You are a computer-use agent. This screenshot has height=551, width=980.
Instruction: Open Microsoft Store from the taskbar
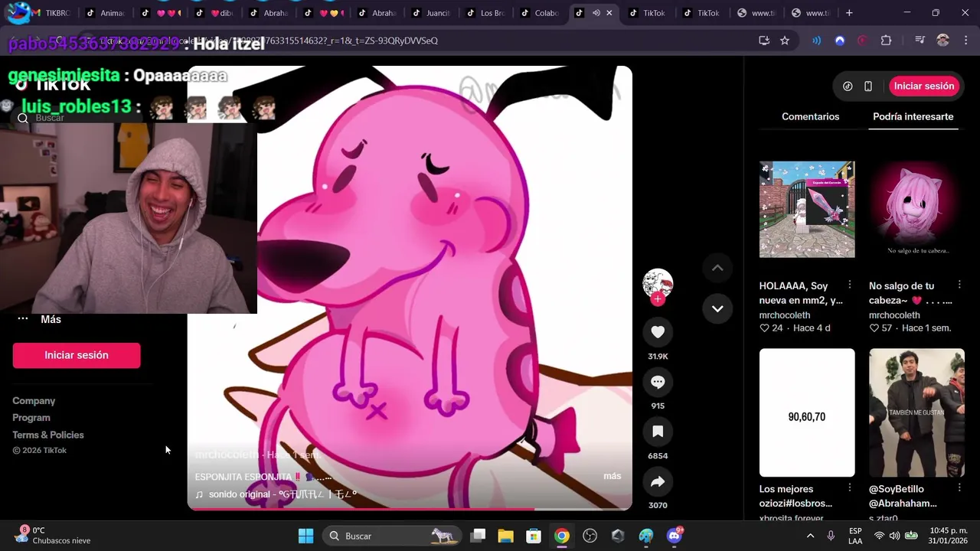[534, 536]
